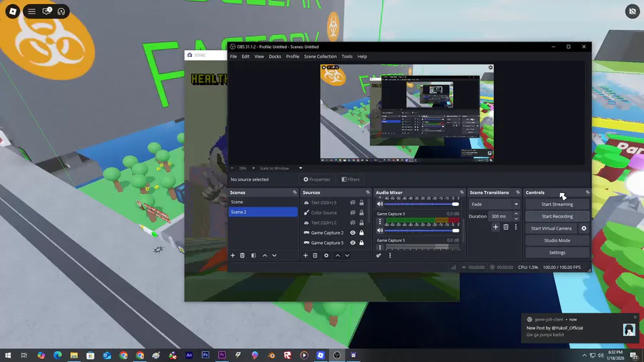Move scene up arrow in Scenes panel
This screenshot has width=644, height=362.
(265, 255)
